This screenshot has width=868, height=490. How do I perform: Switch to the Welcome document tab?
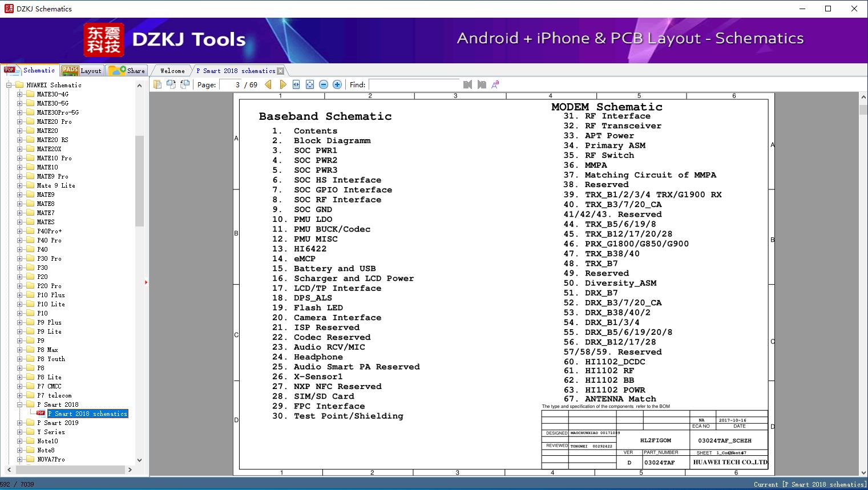172,71
